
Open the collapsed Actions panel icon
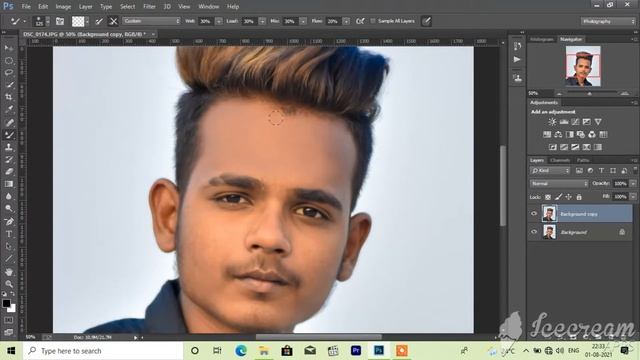pyautogui.click(x=518, y=60)
